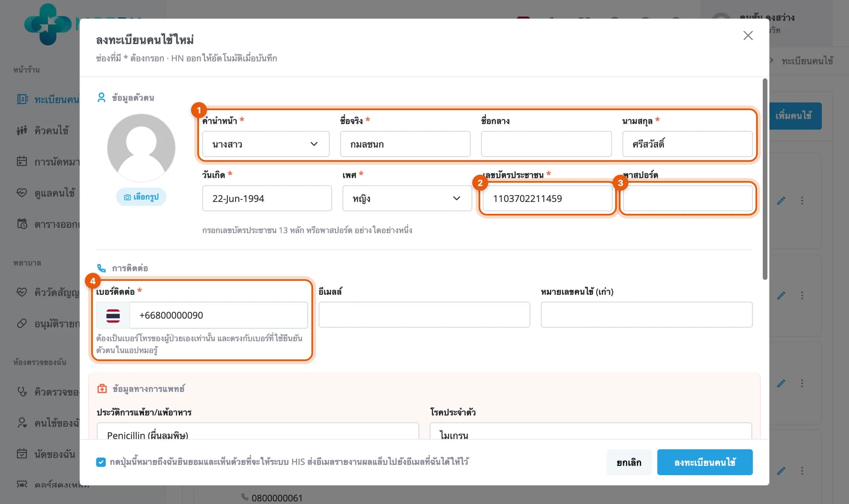Open ดูแลคนไข้ in the sidebar
This screenshot has height=504, width=849.
tap(46, 193)
